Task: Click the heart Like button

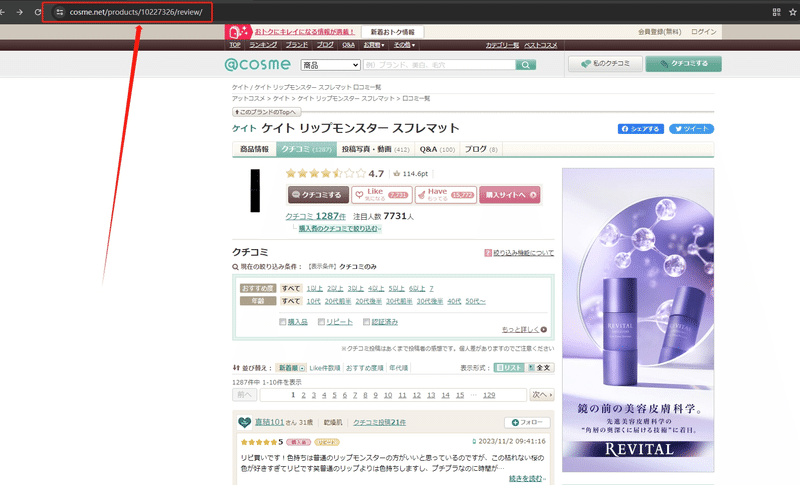Action: [x=382, y=195]
